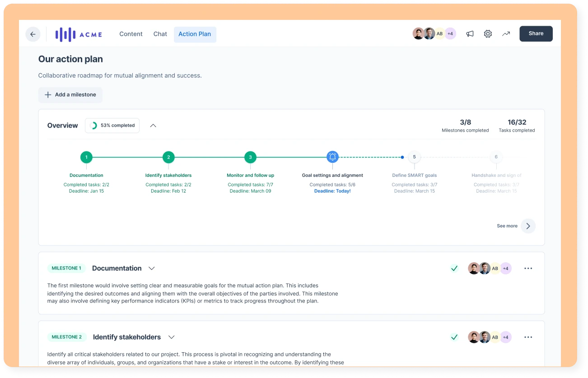Switch to the Content tab
Viewport: 588px width, 378px height.
pos(131,34)
